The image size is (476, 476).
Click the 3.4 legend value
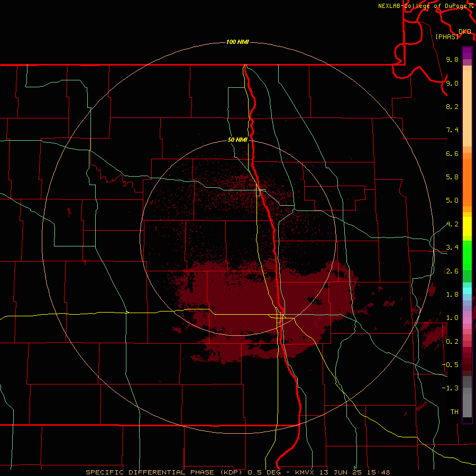click(x=452, y=248)
